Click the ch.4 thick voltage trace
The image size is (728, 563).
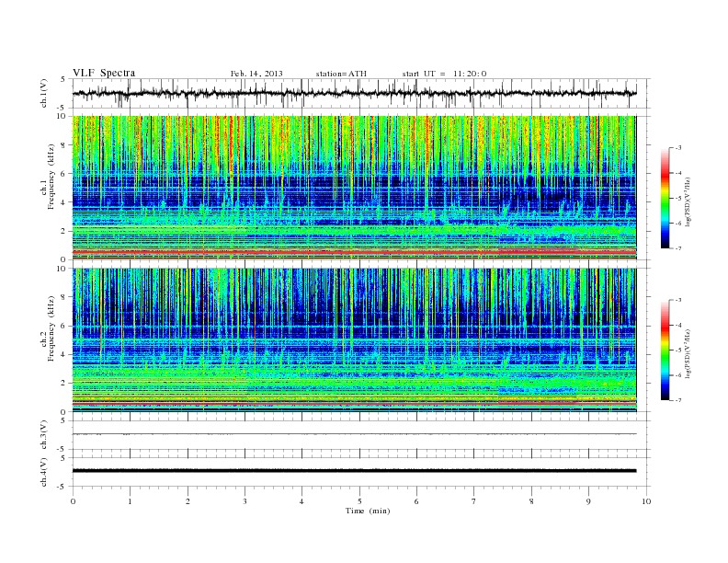pyautogui.click(x=355, y=471)
